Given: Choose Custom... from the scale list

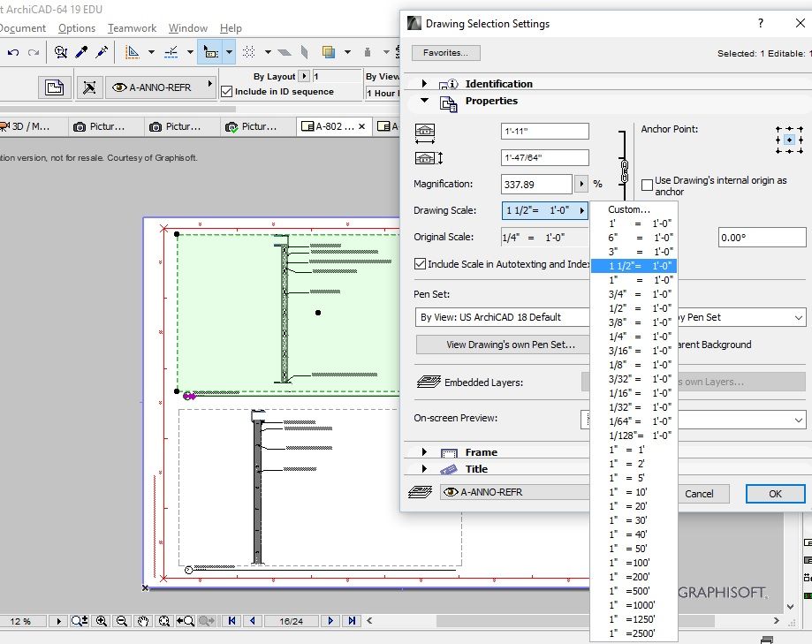Looking at the screenshot, I should [x=629, y=209].
